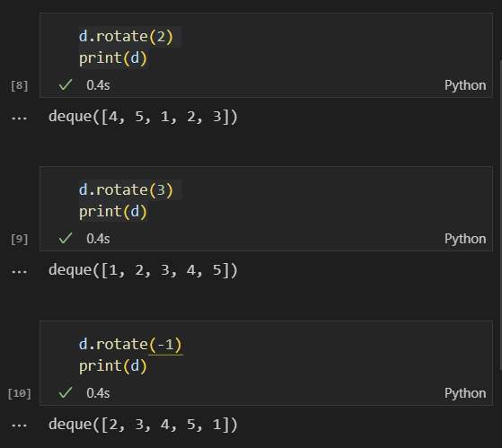Click the output deque([2, 3, 4, 5, 1])

tap(143, 425)
